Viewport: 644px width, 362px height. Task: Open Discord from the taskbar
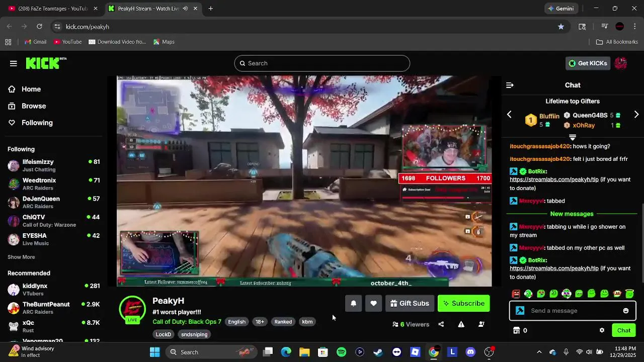[x=470, y=352]
